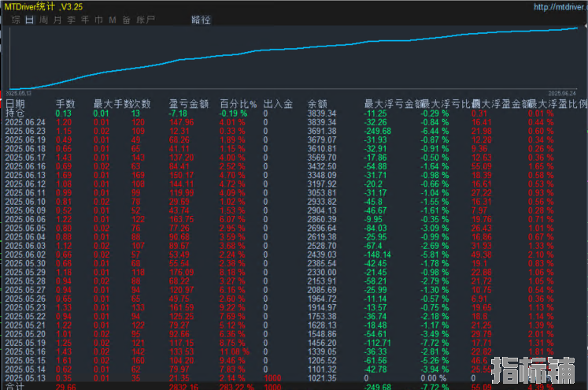588x390 pixels.
Task: Click the -6.44 % drawdown cell
Action: 435,131
